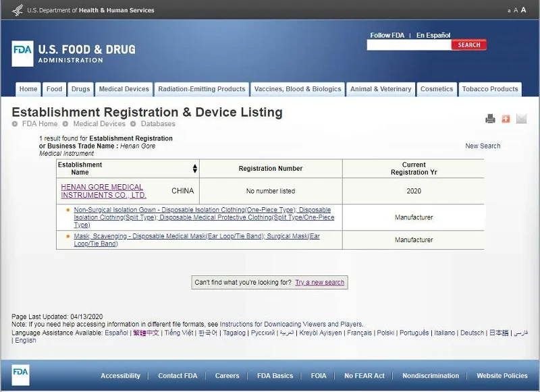Go to FDA Home breadcrumb
This screenshot has width=540, height=392.
coord(40,123)
